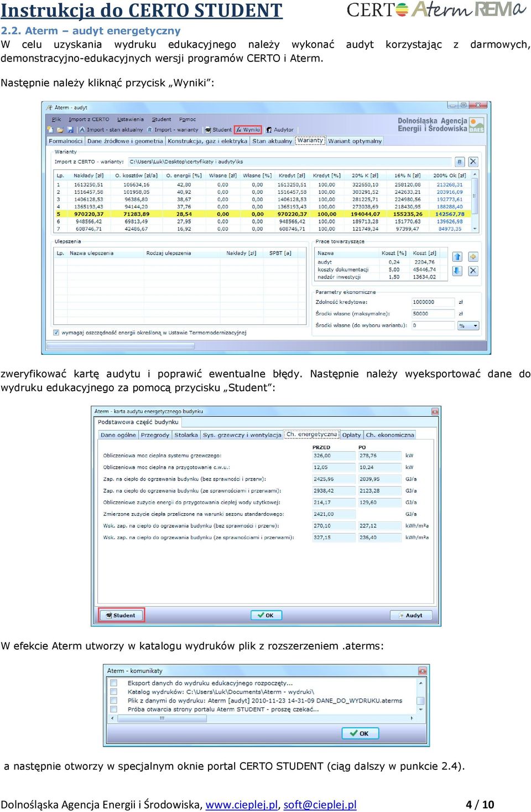Open Sys. grzewczy i wentylacja tab
This screenshot has width=531, height=812.
pos(242,435)
